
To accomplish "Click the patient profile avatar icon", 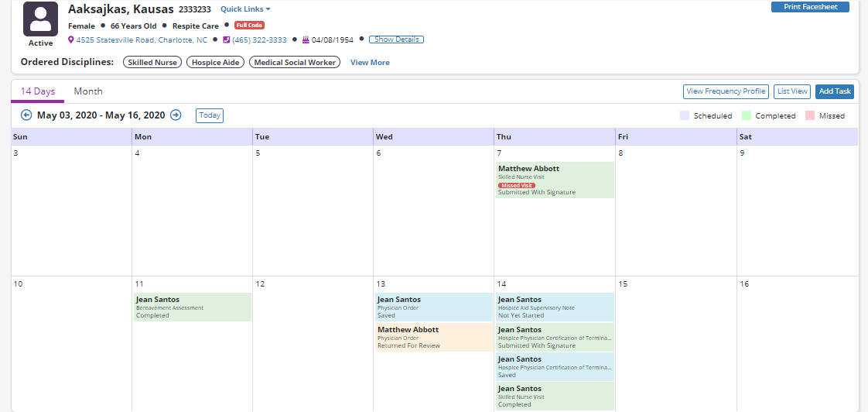I will pyautogui.click(x=40, y=19).
